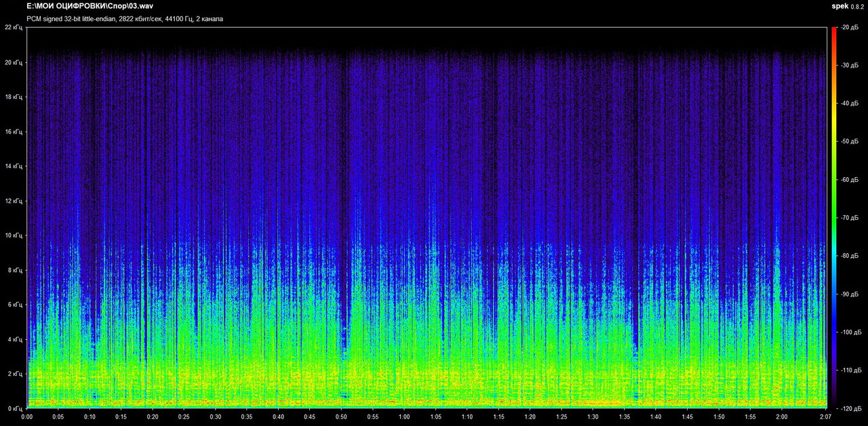Click the '0:25' time axis label
868x426 pixels.
click(184, 417)
